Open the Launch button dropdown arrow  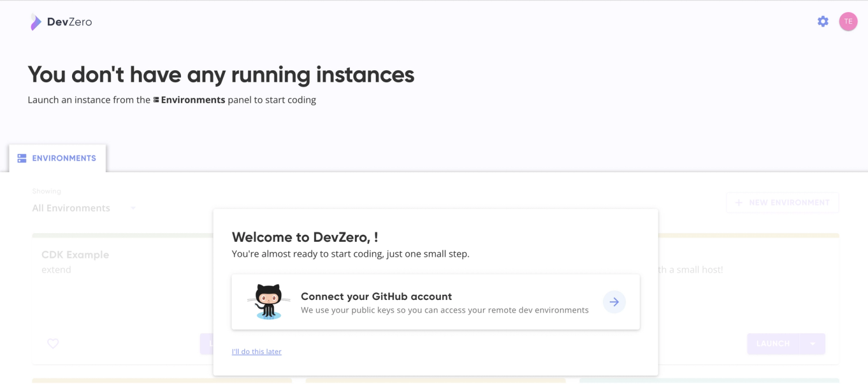812,344
